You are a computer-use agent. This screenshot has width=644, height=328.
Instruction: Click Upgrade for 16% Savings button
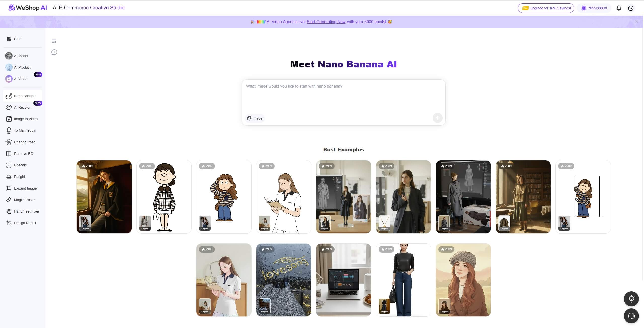coord(546,8)
